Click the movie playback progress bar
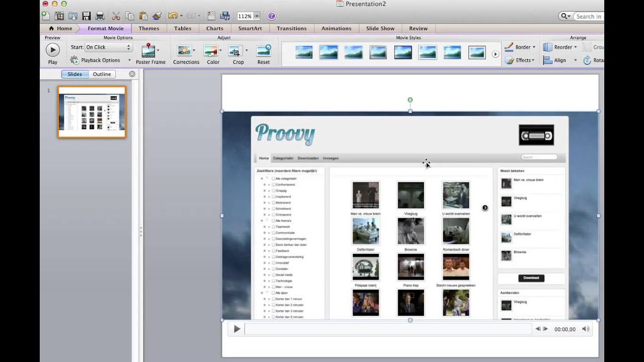The height and width of the screenshot is (362, 644). click(x=388, y=329)
